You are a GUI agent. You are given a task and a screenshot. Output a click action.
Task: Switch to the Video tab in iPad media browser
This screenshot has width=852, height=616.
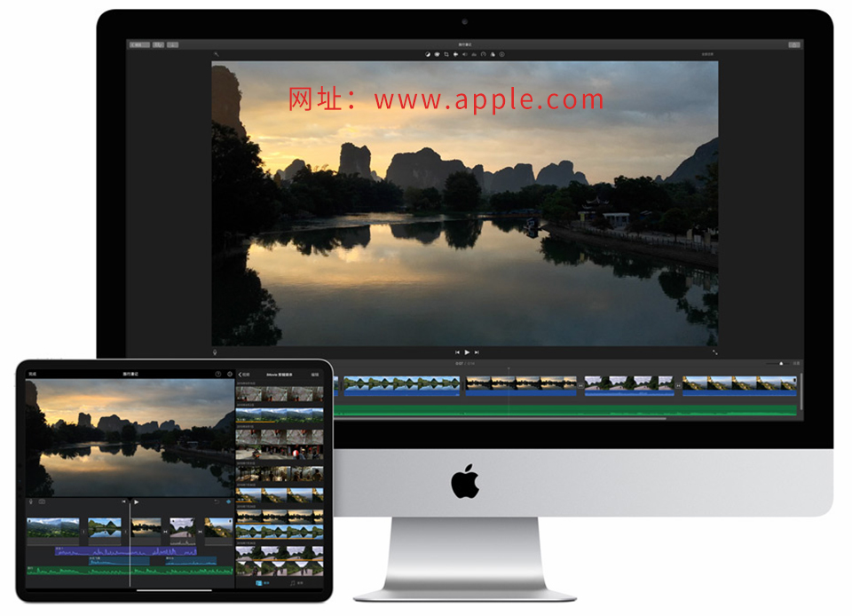tap(263, 583)
